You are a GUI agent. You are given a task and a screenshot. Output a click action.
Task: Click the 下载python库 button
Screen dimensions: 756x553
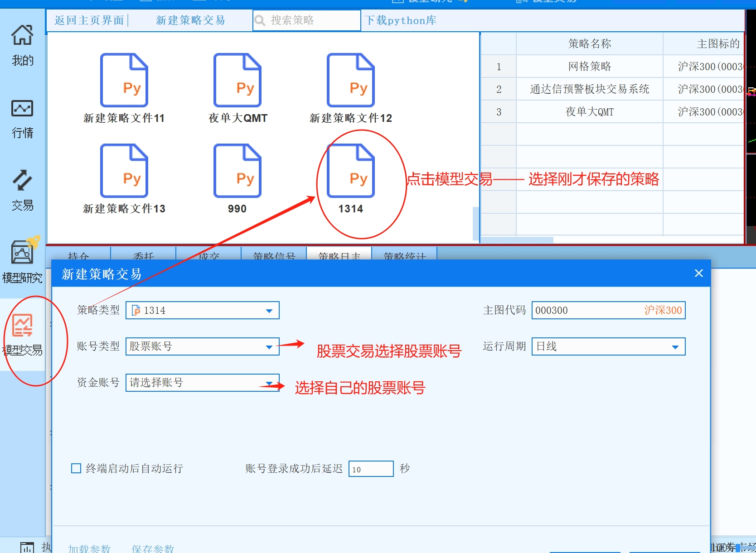tap(401, 20)
